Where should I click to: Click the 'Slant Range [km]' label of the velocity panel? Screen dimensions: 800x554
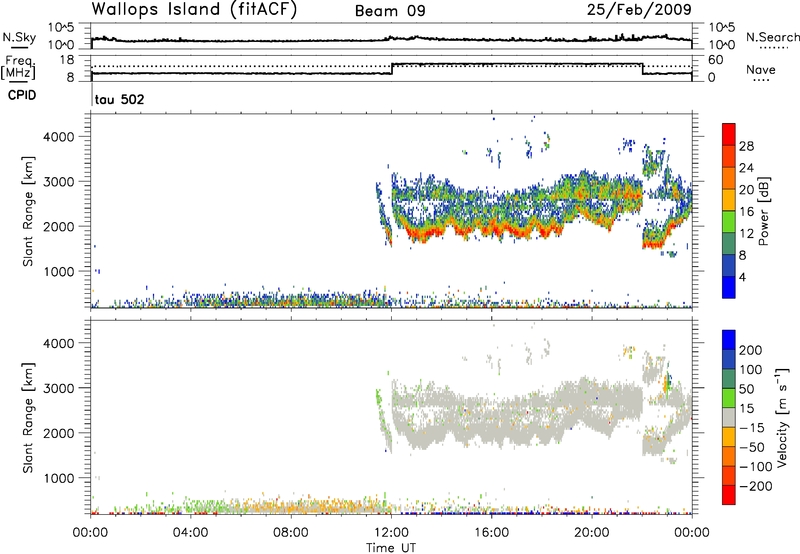point(28,418)
